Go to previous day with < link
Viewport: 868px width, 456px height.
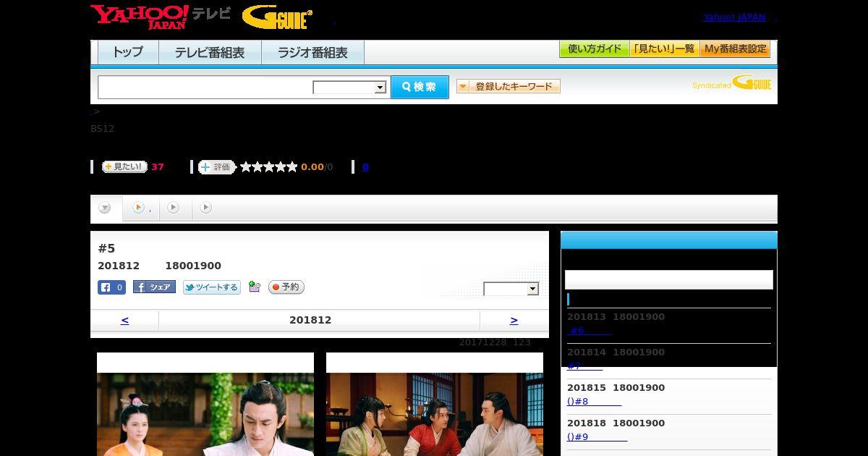point(124,320)
